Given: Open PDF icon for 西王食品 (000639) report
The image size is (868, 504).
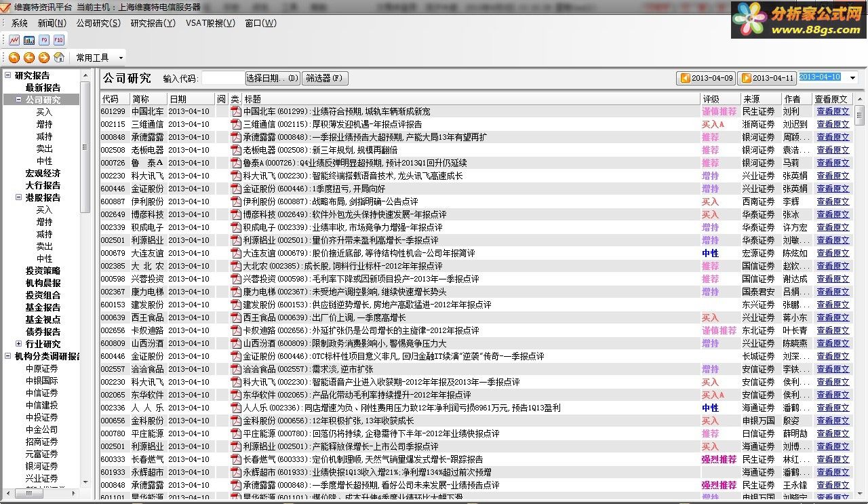Looking at the screenshot, I should (x=237, y=317).
